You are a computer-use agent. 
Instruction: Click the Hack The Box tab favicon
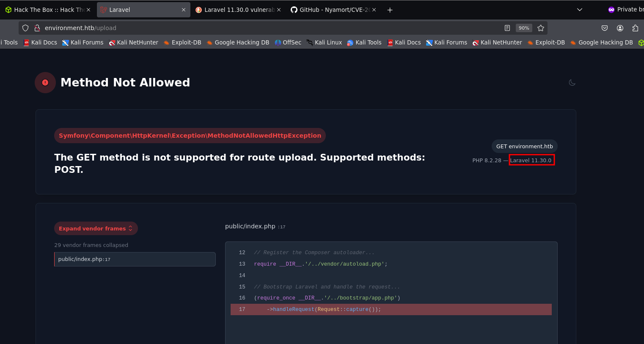tap(8, 10)
